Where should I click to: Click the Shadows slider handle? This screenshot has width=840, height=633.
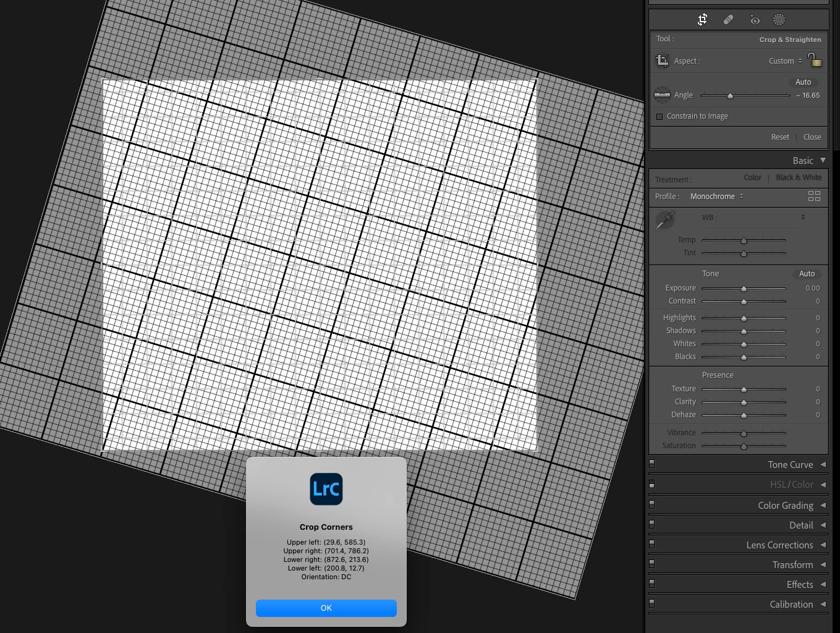tap(744, 331)
